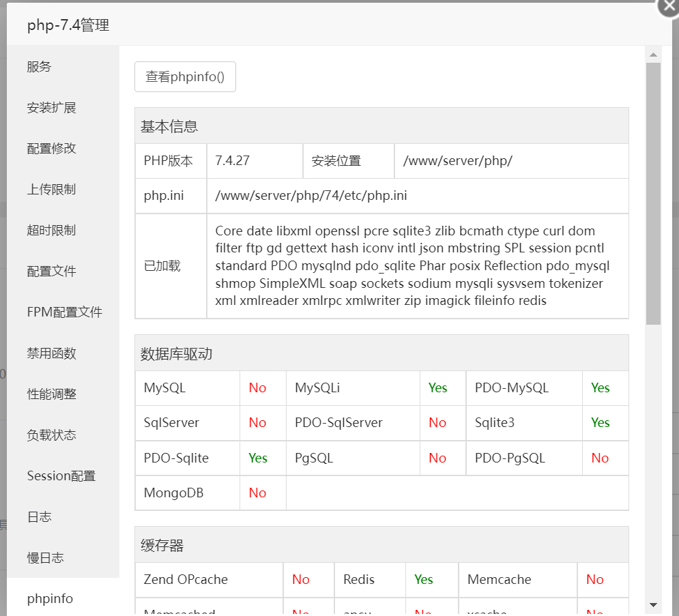Click php-7.4管理 dialog title
This screenshot has width=679, height=616.
68,25
